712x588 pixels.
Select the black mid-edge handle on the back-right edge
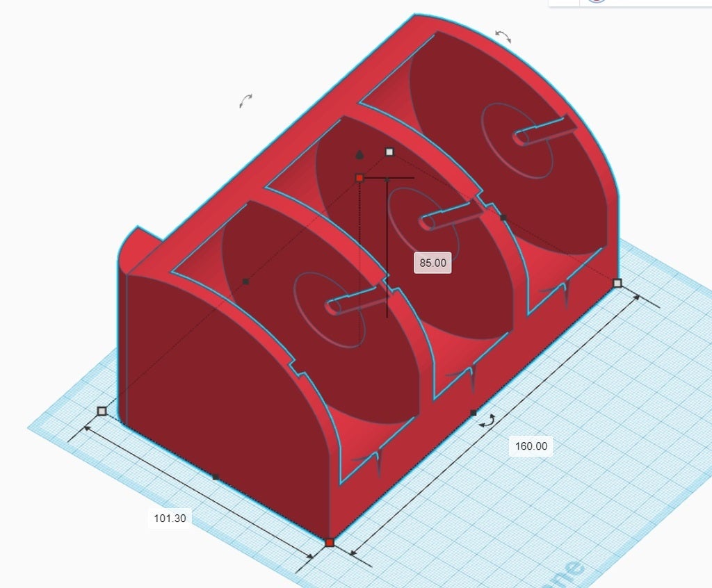pyautogui.click(x=503, y=218)
